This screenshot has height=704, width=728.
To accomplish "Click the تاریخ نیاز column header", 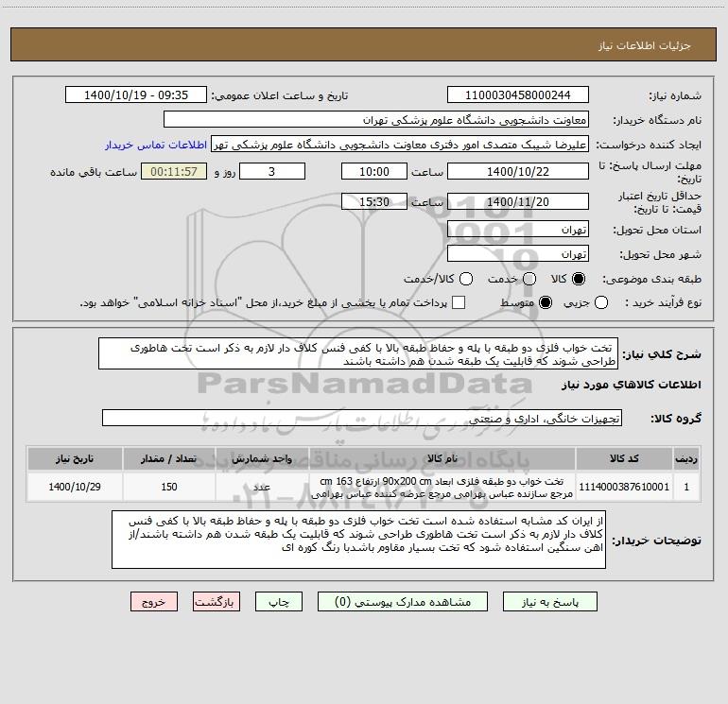I will pos(75,458).
